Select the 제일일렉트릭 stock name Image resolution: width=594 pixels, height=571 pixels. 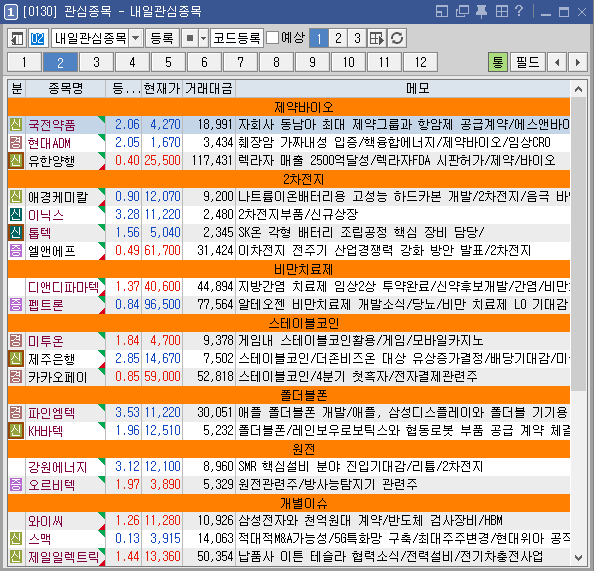point(63,557)
